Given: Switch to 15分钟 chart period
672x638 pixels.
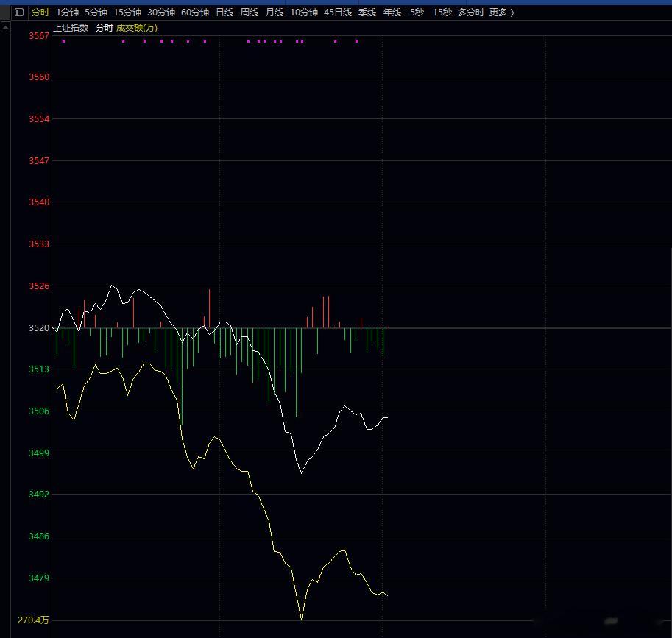Looking at the screenshot, I should point(127,13).
